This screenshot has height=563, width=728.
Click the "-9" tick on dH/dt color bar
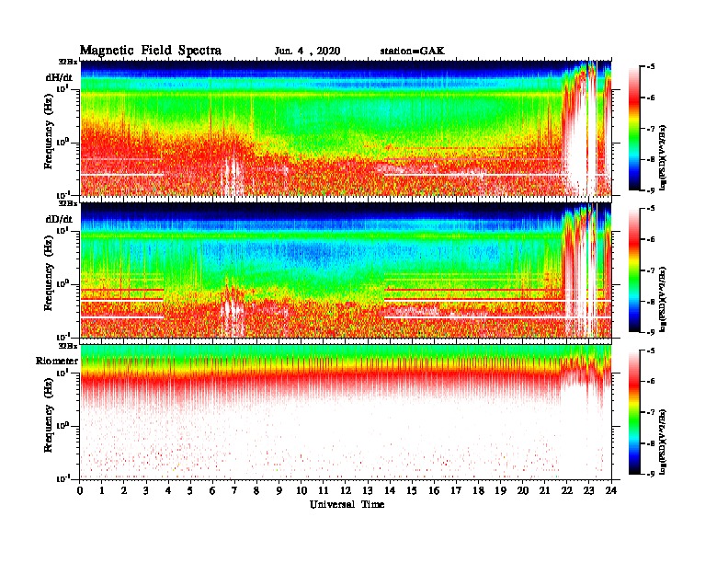click(651, 190)
